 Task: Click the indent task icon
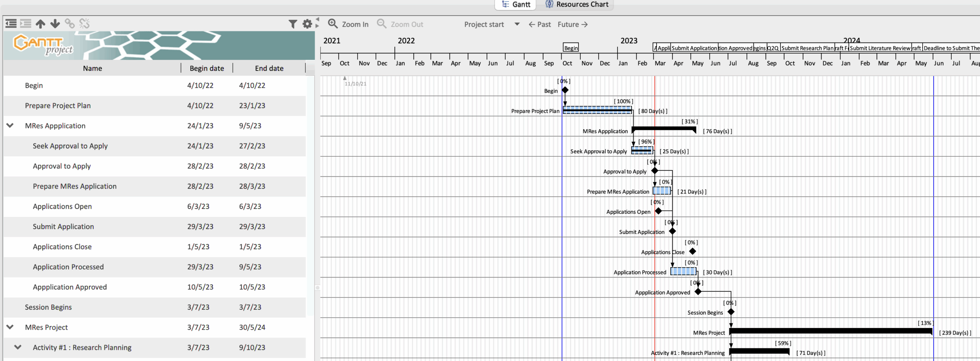coord(26,24)
